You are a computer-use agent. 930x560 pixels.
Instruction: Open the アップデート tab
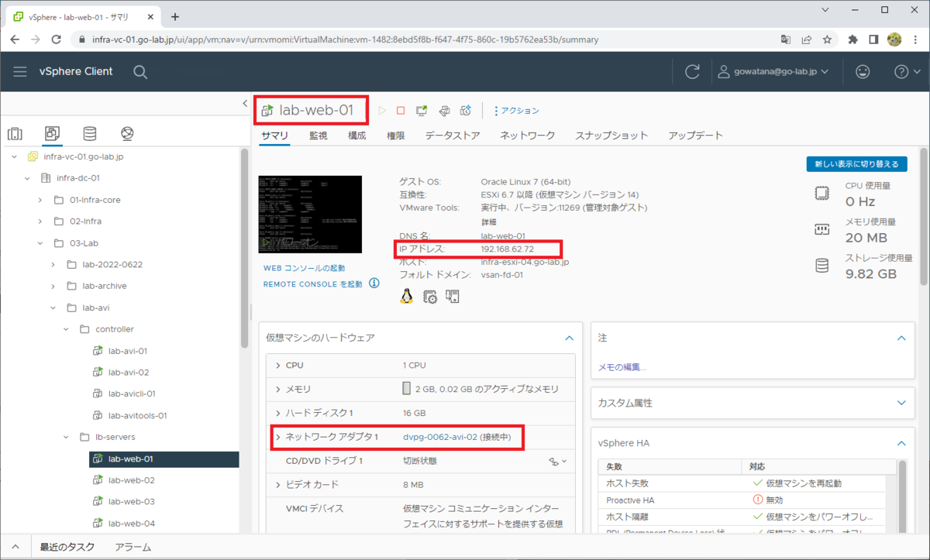(696, 136)
